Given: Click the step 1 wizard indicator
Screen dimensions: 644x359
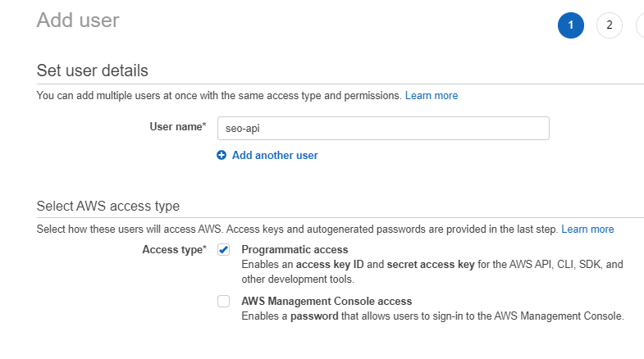Looking at the screenshot, I should pos(570,25).
